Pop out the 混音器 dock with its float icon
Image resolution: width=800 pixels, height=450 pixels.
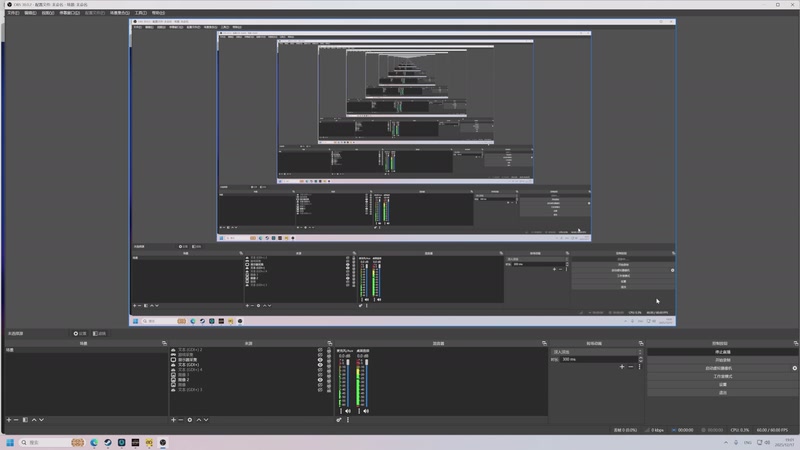(x=544, y=343)
